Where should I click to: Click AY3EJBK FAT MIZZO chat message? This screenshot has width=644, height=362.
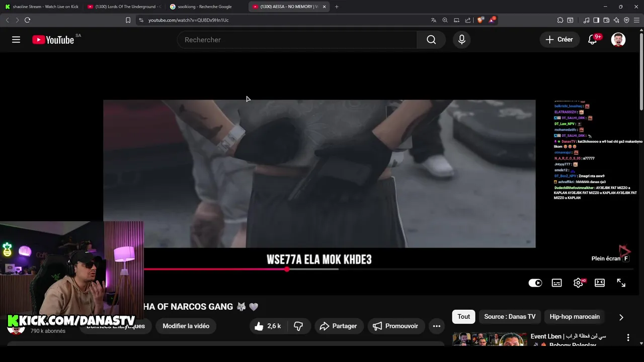pyautogui.click(x=595, y=193)
